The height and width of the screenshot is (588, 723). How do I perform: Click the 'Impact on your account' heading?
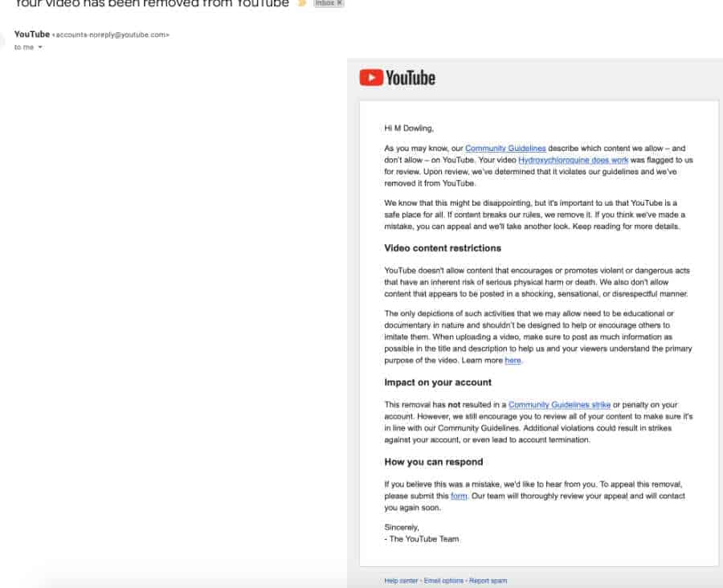438,382
